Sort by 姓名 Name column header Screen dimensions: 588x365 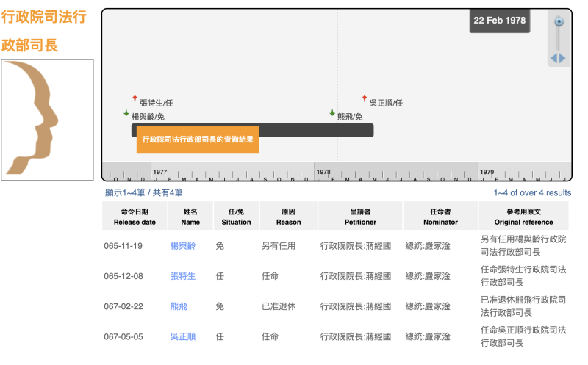click(190, 217)
